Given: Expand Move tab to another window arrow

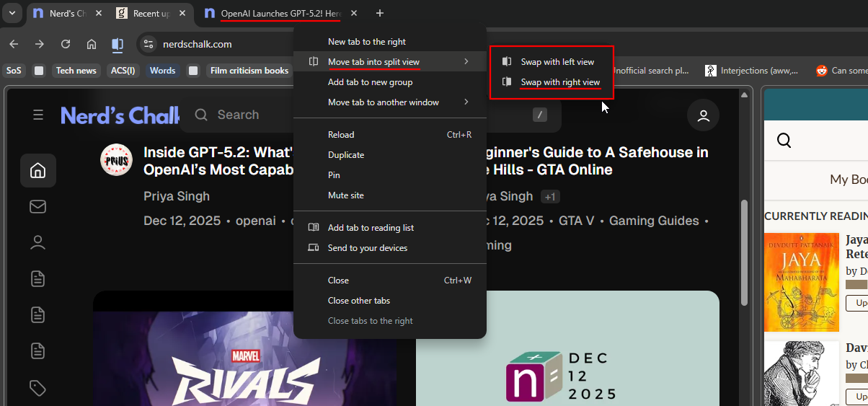Looking at the screenshot, I should pos(466,102).
